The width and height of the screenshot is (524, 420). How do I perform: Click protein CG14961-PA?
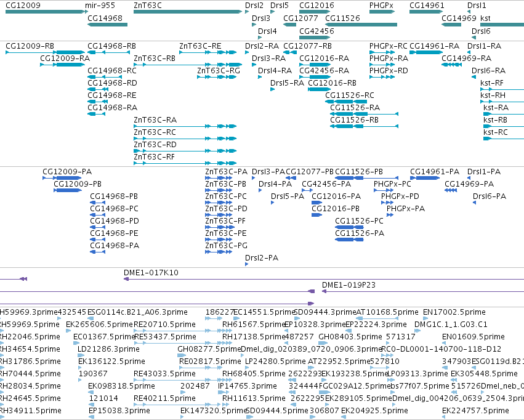pyautogui.click(x=425, y=178)
